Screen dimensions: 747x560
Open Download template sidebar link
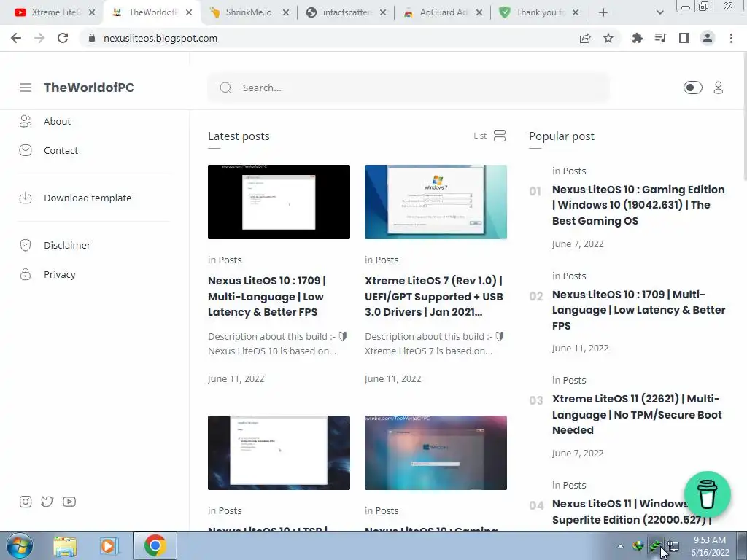coord(88,198)
